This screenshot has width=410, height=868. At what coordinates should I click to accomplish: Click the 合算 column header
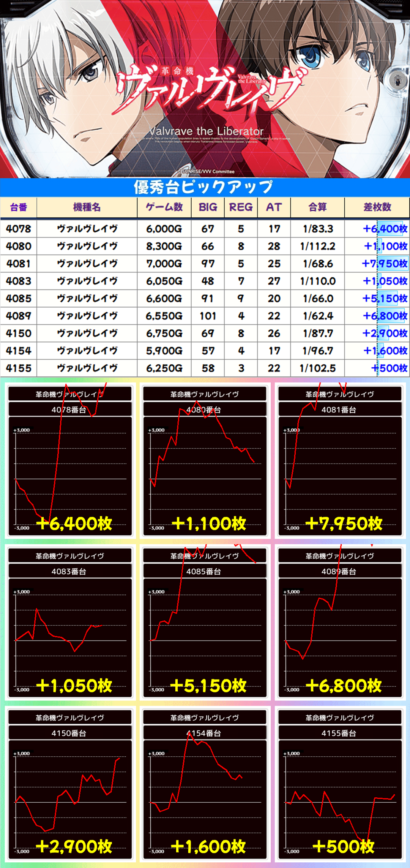click(317, 207)
